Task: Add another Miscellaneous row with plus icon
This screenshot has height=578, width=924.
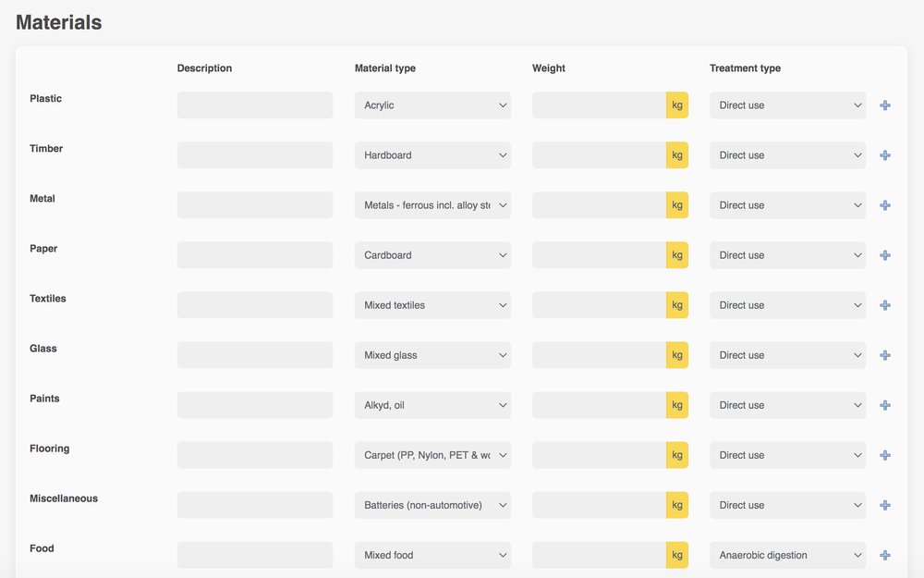Action: tap(884, 506)
